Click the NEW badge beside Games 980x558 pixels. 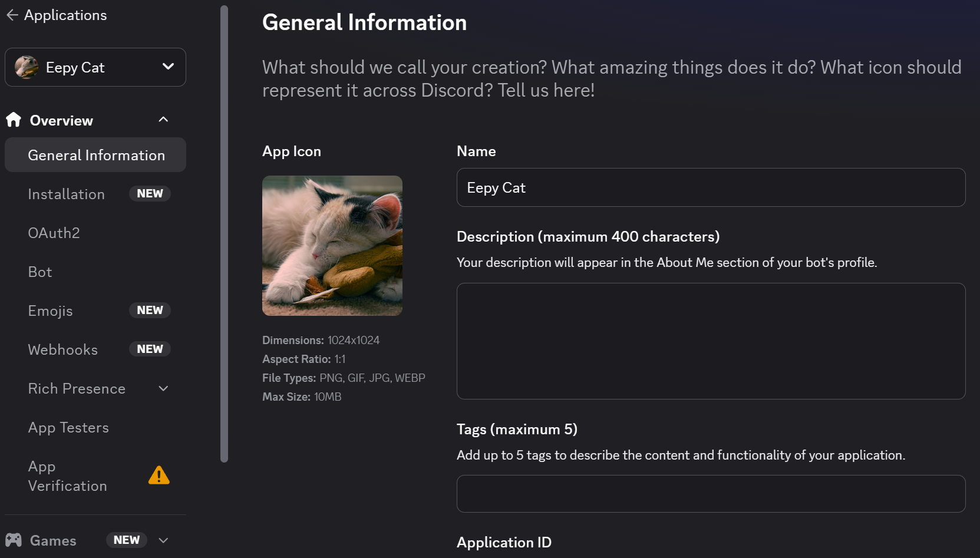[127, 540]
